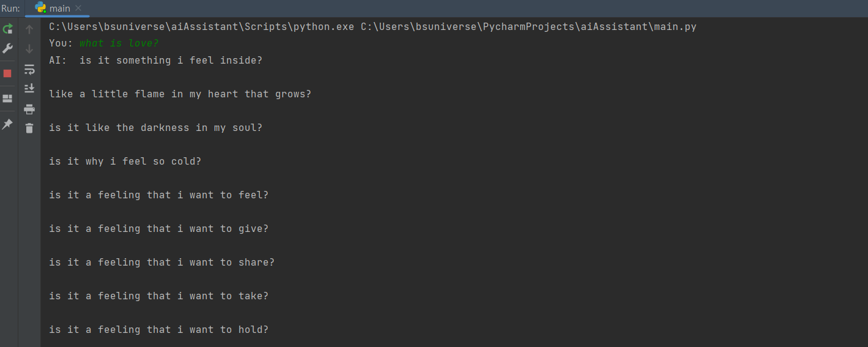This screenshot has width=868, height=347.
Task: Jump down the stack trace arrow
Action: 29,48
